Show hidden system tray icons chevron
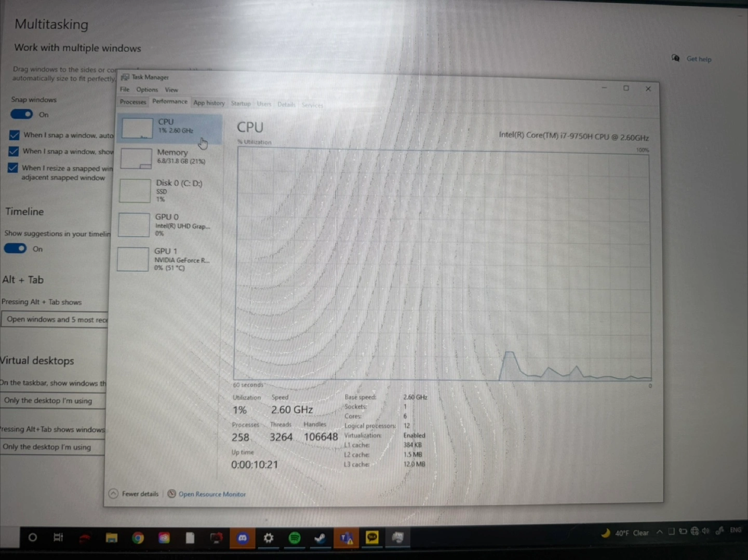 pos(659,532)
